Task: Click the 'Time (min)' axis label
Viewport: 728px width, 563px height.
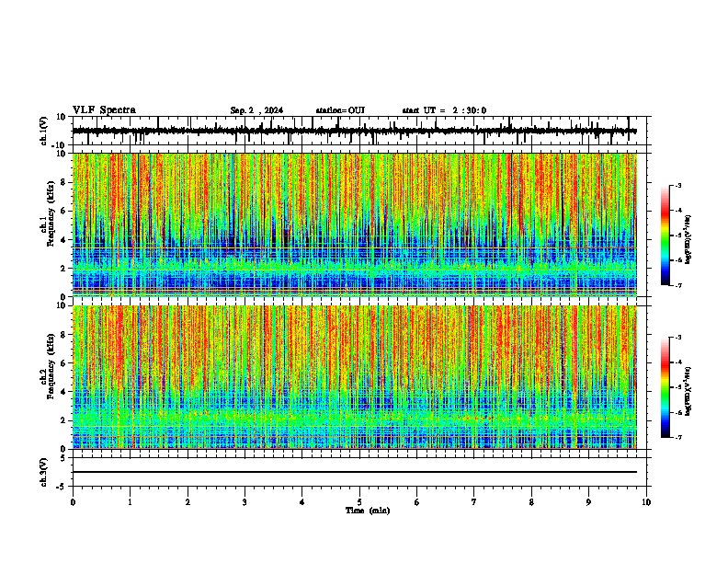Action: click(368, 511)
